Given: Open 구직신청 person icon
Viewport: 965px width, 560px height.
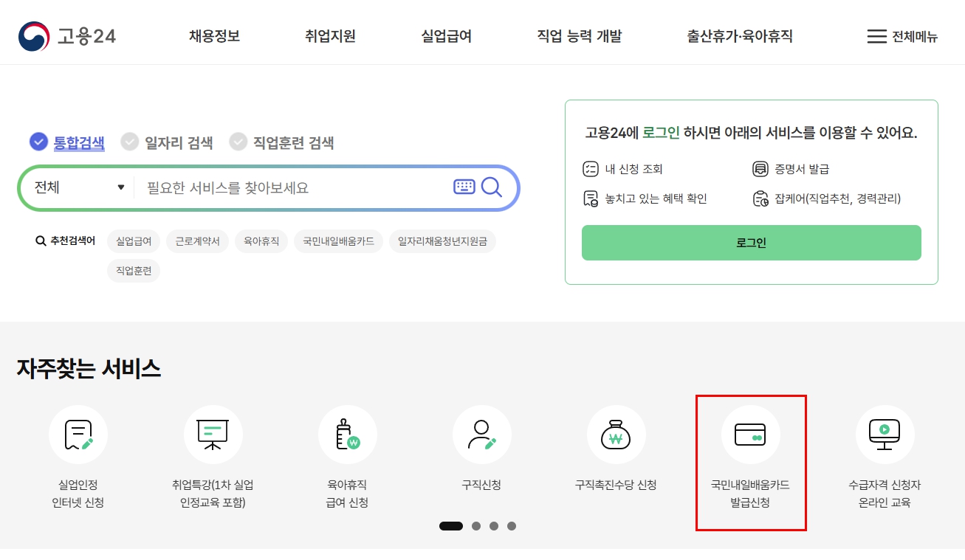Looking at the screenshot, I should coord(481,435).
